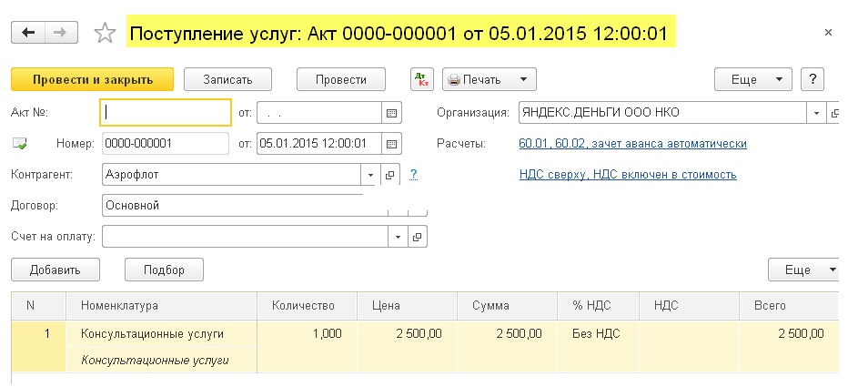868x387 pixels.
Task: Click the Количество column header
Action: click(308, 306)
